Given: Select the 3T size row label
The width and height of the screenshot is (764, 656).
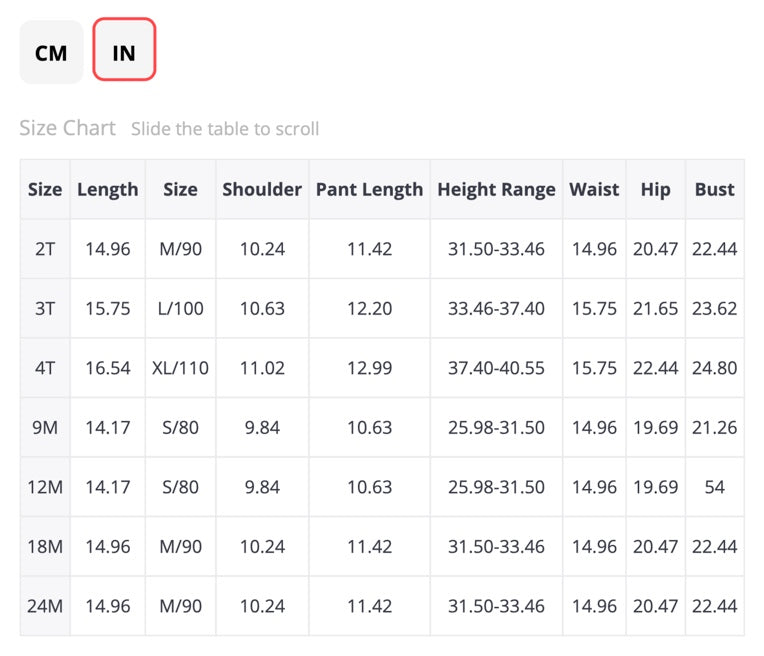Looking at the screenshot, I should pos(45,309).
